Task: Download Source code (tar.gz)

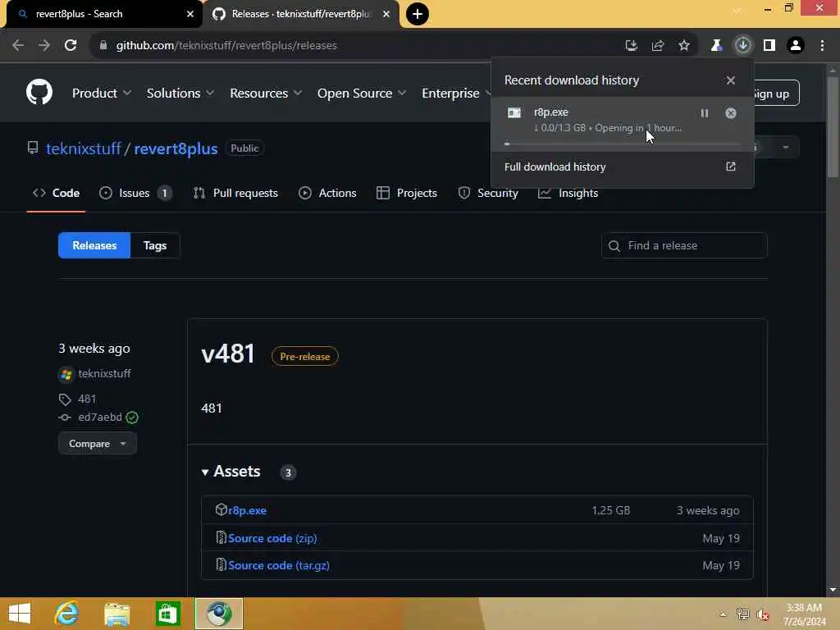Action: [x=279, y=566]
